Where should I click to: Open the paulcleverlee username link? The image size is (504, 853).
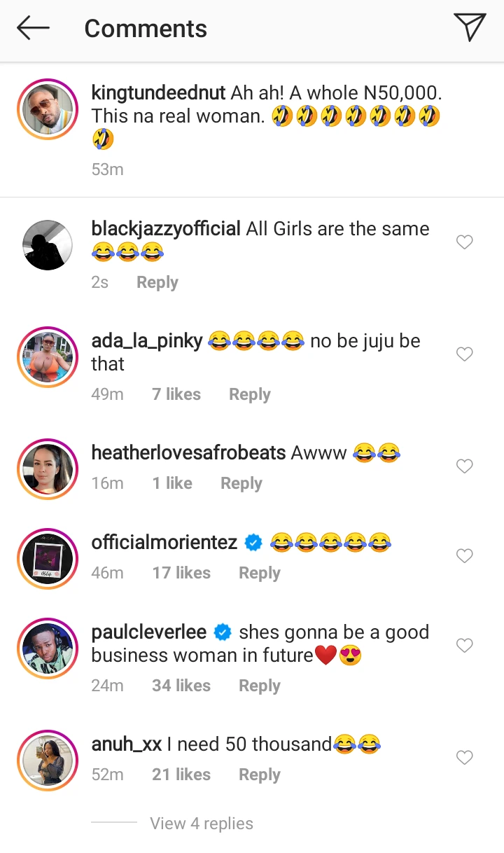click(149, 632)
